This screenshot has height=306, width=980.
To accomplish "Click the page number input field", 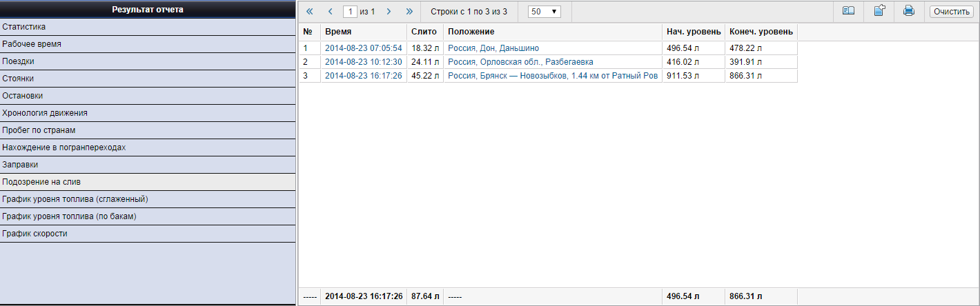I will pos(350,12).
